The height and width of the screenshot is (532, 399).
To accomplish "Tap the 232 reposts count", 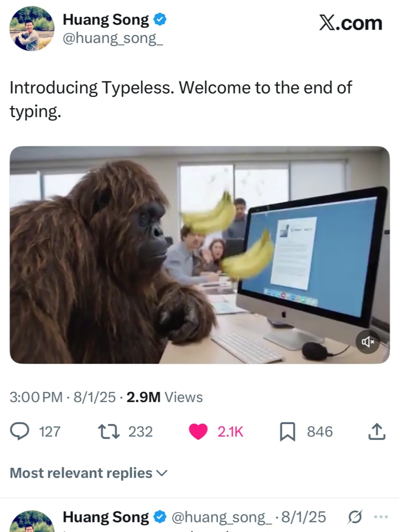I will [140, 432].
